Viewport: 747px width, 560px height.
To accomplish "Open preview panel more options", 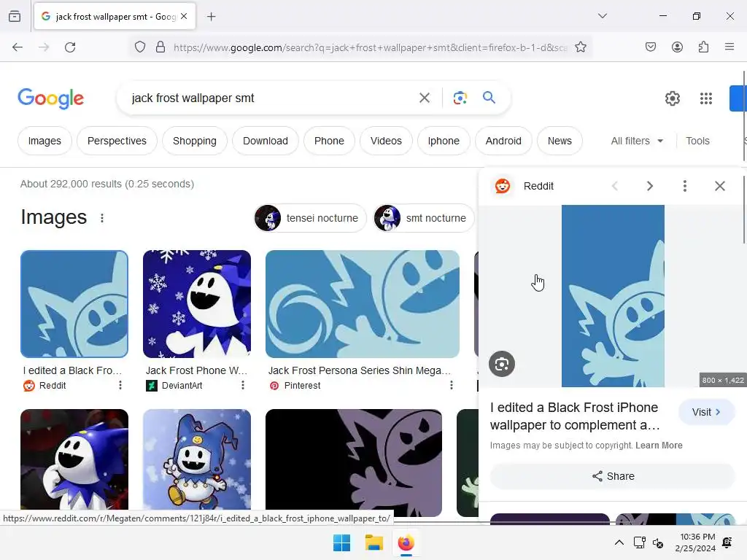I will click(x=684, y=186).
